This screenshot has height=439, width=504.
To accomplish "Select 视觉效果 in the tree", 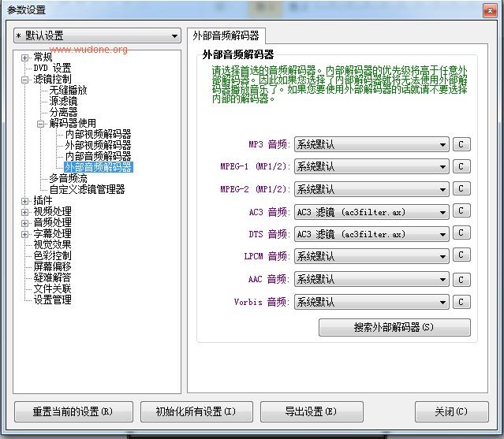I will [52, 244].
